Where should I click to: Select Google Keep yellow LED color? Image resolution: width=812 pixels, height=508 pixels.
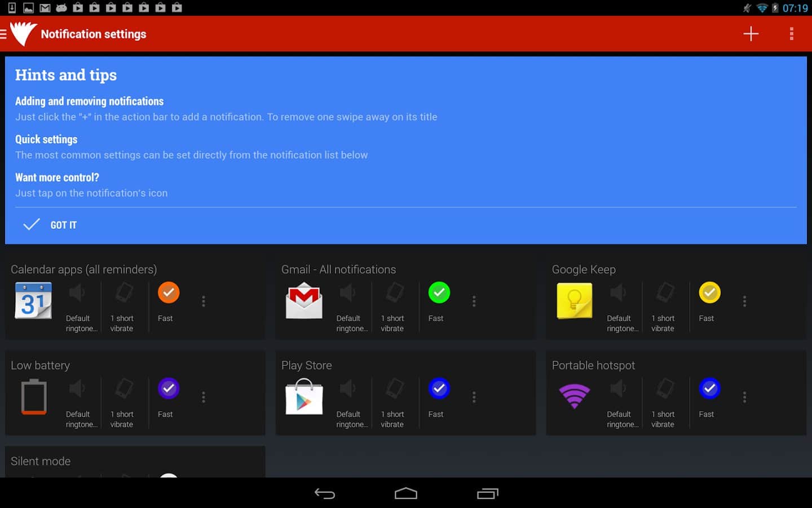tap(709, 293)
